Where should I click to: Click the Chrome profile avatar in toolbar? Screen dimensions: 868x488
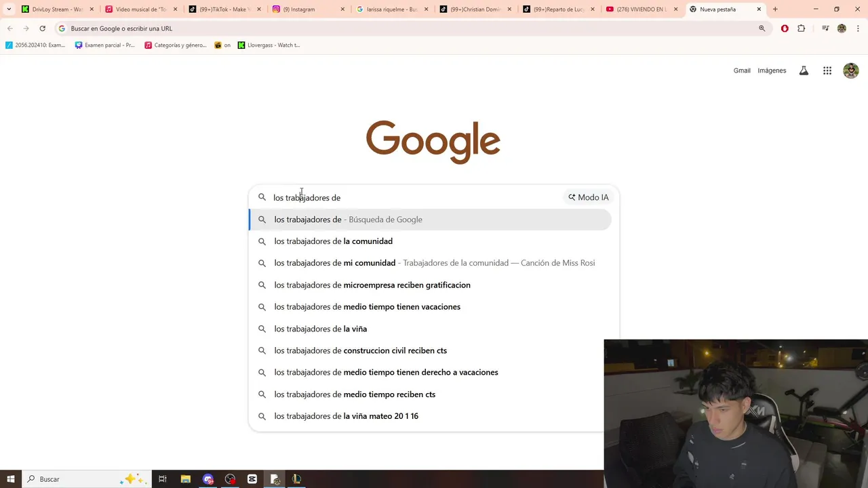click(x=842, y=28)
